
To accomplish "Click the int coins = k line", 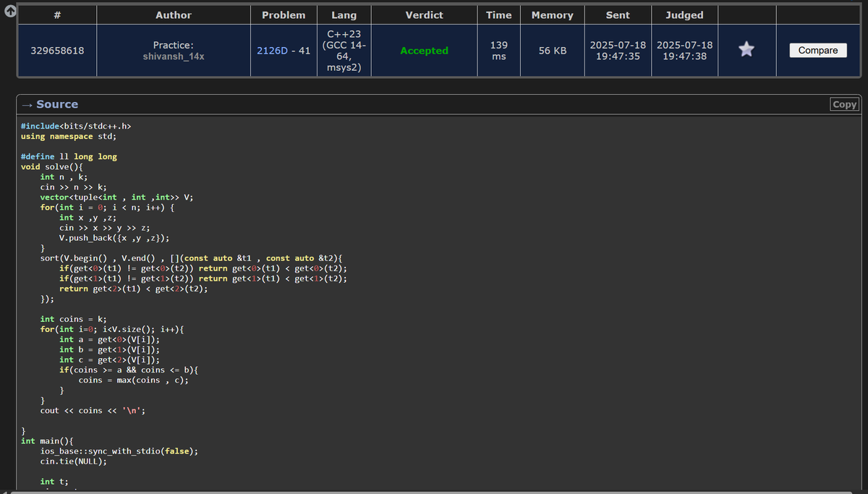I will (x=74, y=318).
